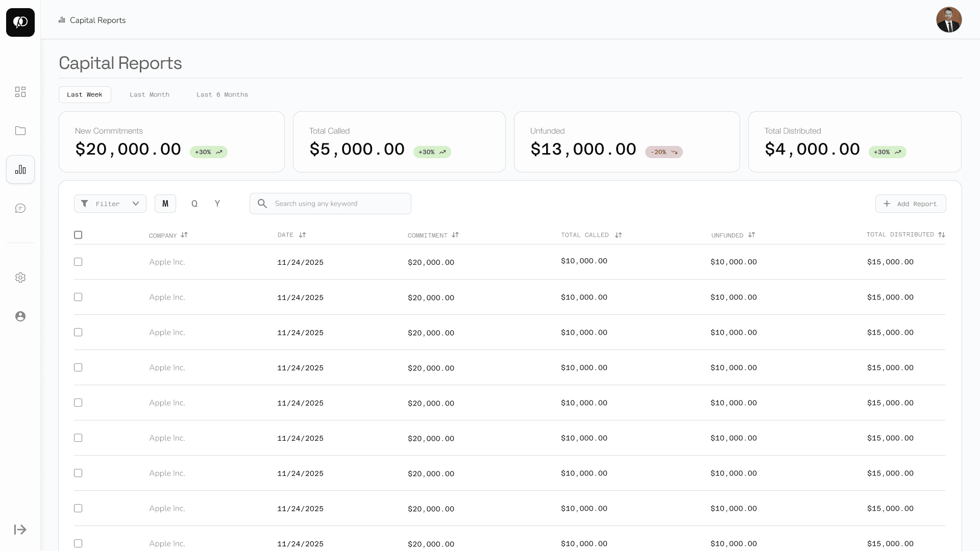Click the expand sidebar arrow icon
The height and width of the screenshot is (551, 980).
coord(20,530)
